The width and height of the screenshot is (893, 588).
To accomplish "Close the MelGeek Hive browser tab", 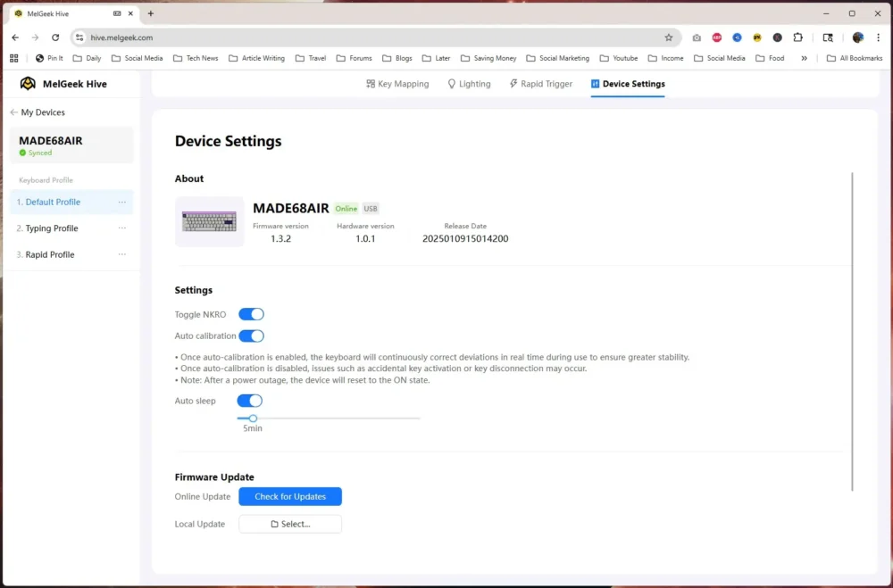I will point(130,13).
